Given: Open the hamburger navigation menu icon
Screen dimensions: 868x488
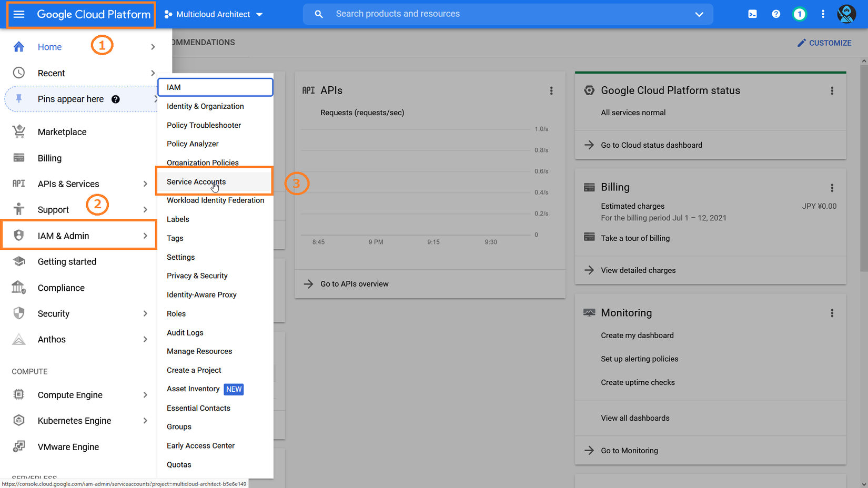Looking at the screenshot, I should pyautogui.click(x=19, y=14).
